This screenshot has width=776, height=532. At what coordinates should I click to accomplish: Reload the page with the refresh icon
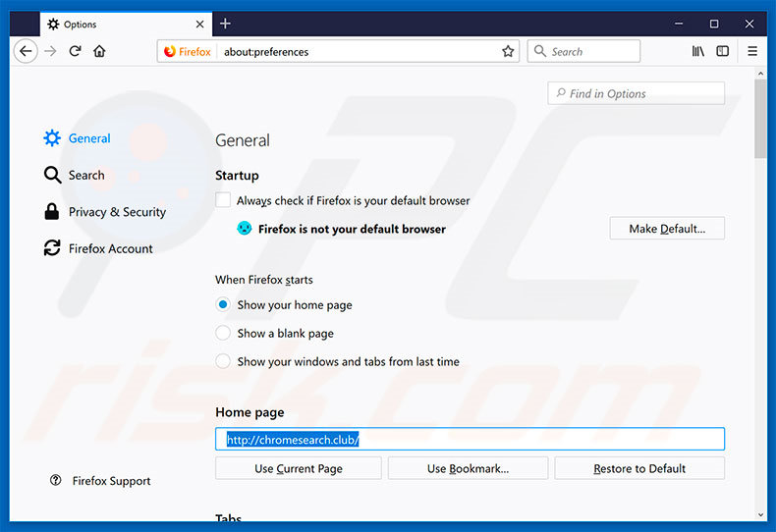[x=76, y=51]
